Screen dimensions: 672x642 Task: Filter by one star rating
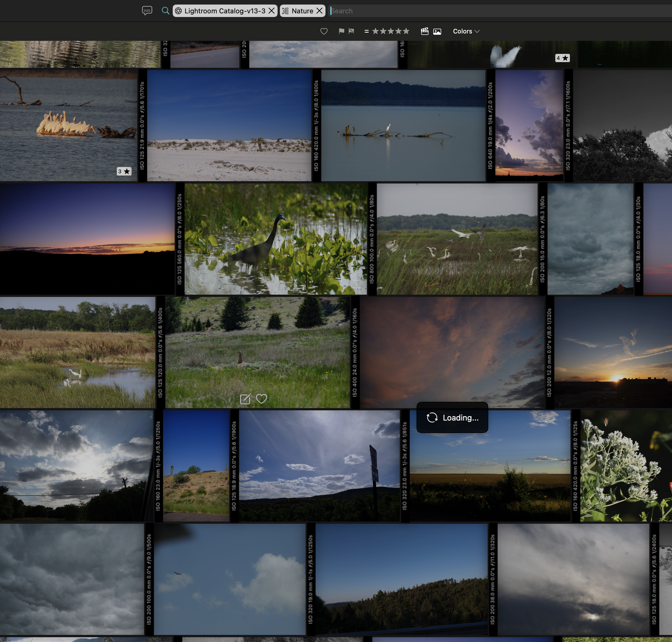375,31
